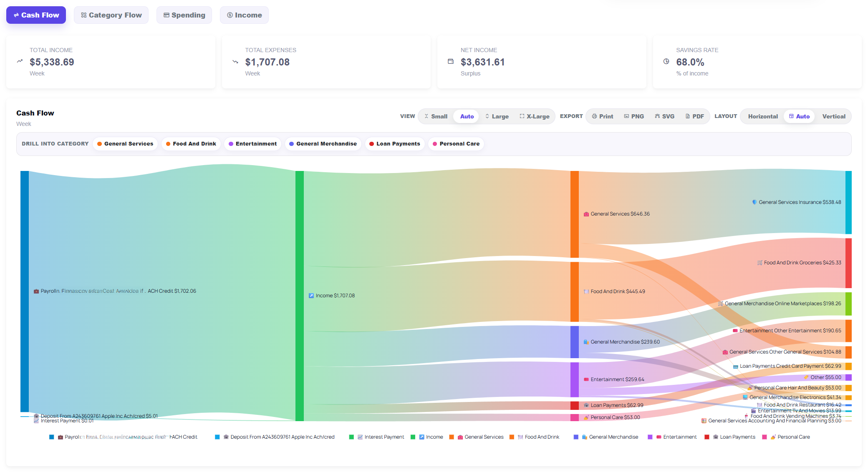Screen dimensions: 868x472
Task: Click the indigo General Merchandise node bar
Action: (x=575, y=342)
